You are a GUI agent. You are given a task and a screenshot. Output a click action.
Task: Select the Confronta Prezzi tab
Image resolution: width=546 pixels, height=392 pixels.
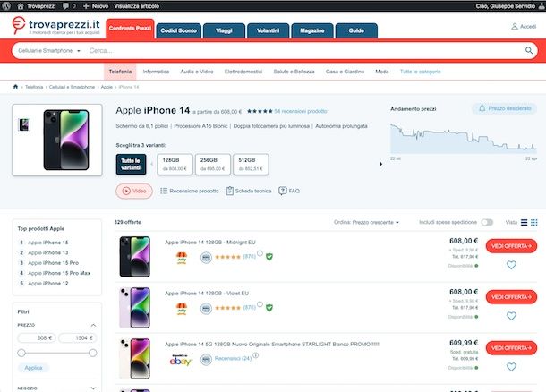(x=130, y=29)
